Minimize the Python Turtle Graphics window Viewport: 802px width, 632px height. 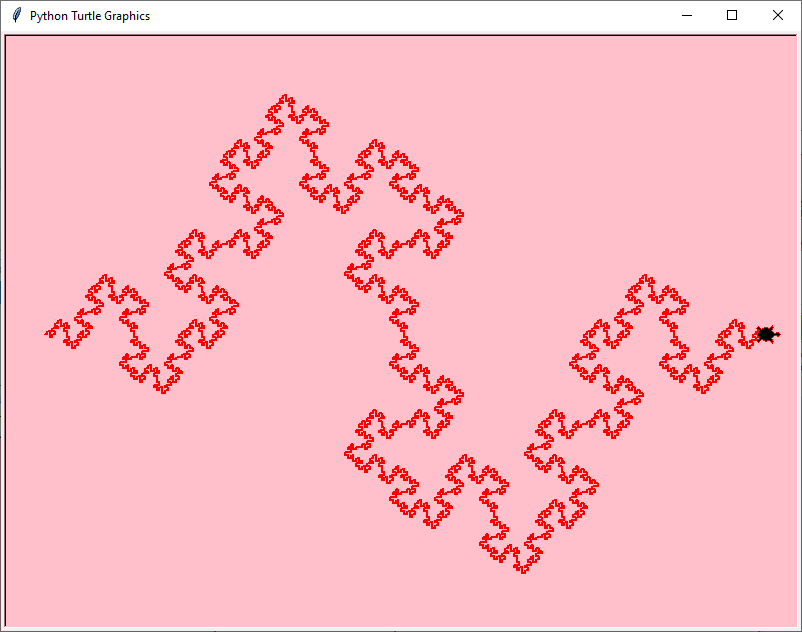click(687, 16)
